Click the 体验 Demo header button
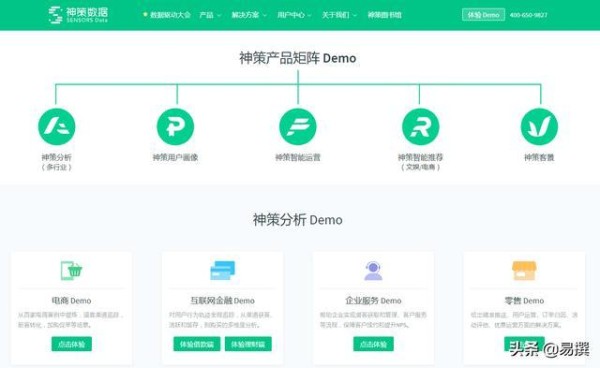Image resolution: width=600 pixels, height=368 pixels. click(x=483, y=15)
